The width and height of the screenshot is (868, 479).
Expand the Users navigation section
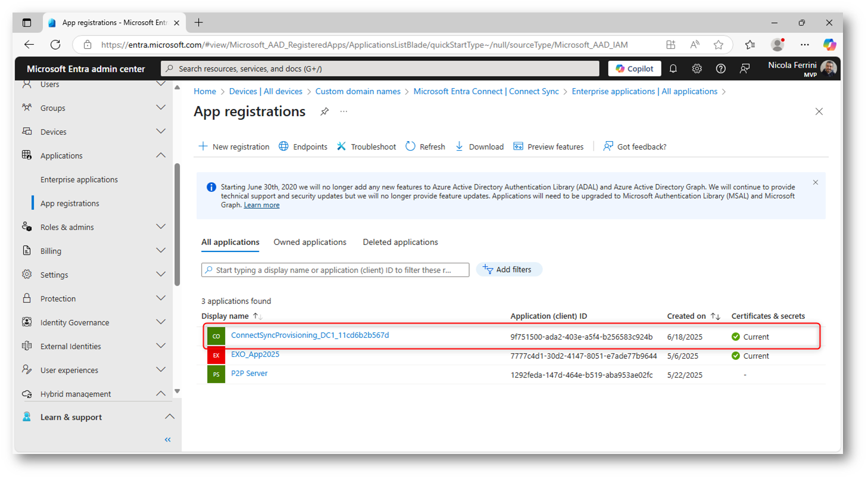tap(161, 84)
